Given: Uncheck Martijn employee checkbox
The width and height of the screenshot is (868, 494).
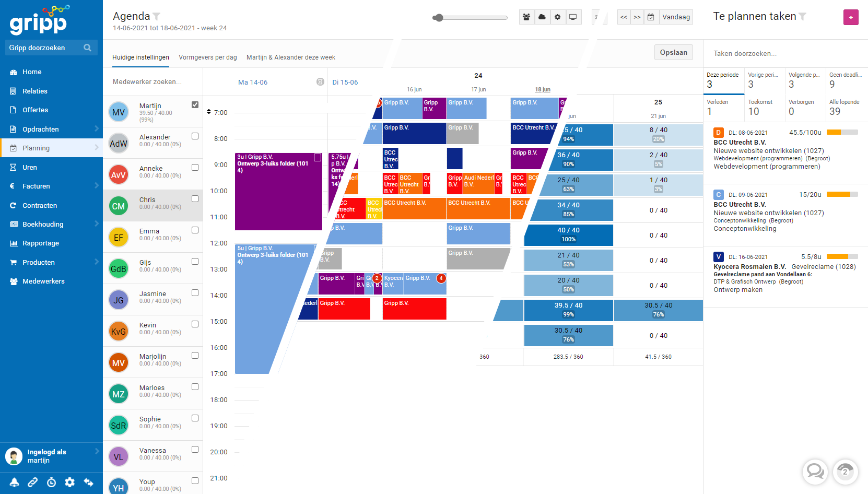Looking at the screenshot, I should (x=195, y=104).
